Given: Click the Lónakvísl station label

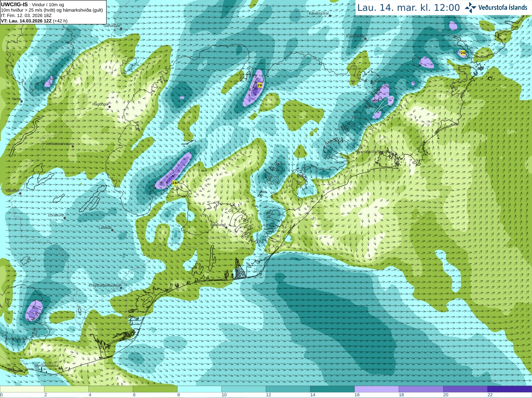Looking at the screenshot, I should (56, 215).
